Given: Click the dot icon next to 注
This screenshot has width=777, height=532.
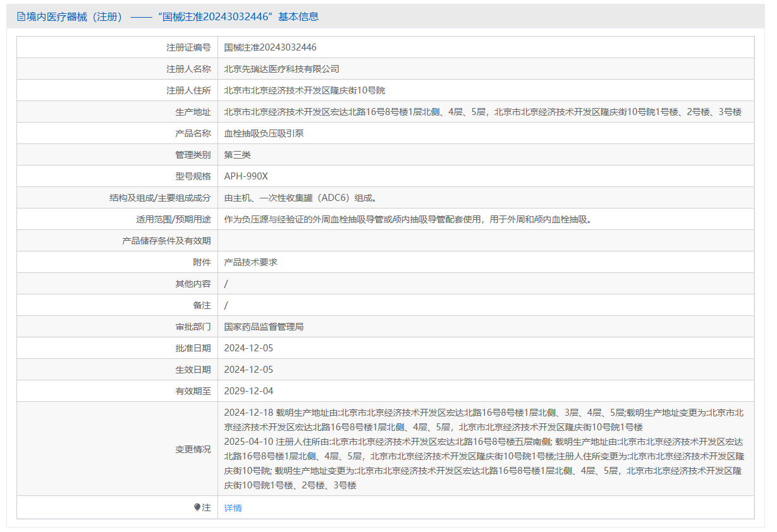Looking at the screenshot, I should pyautogui.click(x=197, y=507).
